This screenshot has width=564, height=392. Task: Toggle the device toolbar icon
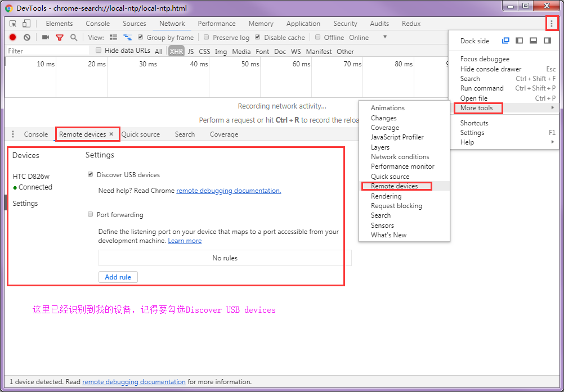tap(26, 24)
